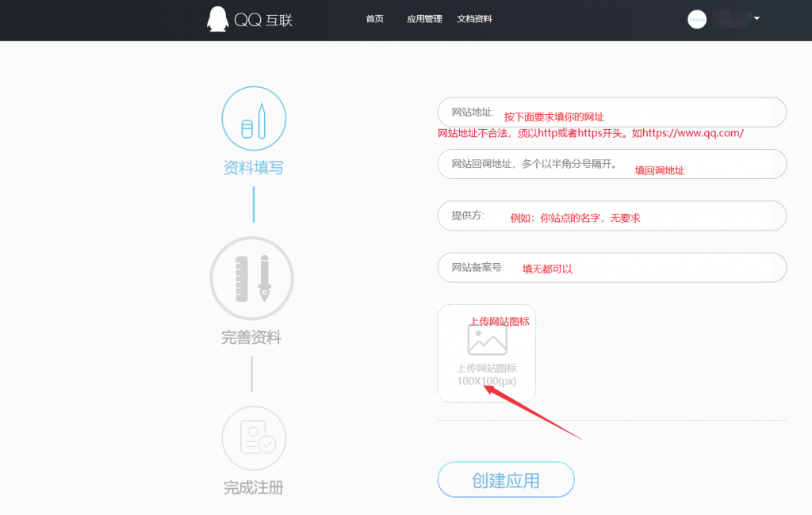Click the 完成注册 document step icon
Viewport: 812px width, 515px height.
click(254, 437)
